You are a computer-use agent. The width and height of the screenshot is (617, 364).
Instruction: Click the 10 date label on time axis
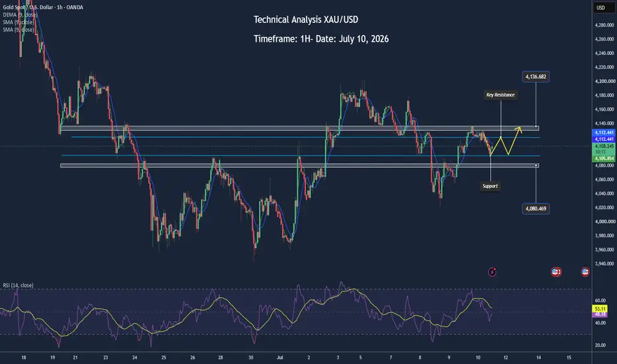click(x=478, y=357)
